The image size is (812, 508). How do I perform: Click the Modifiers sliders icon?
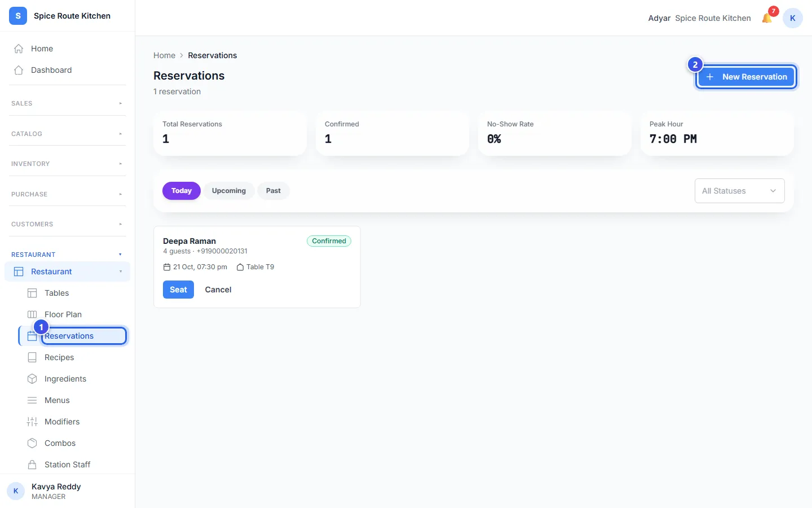(x=32, y=422)
